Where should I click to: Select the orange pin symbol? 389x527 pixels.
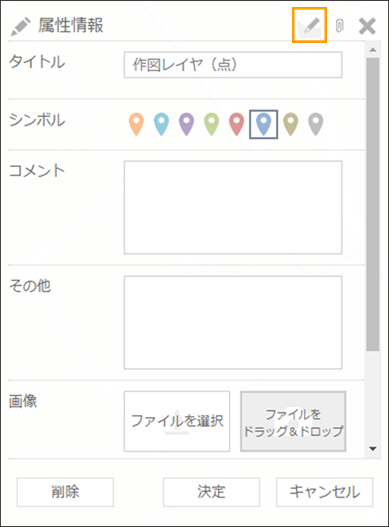point(137,124)
